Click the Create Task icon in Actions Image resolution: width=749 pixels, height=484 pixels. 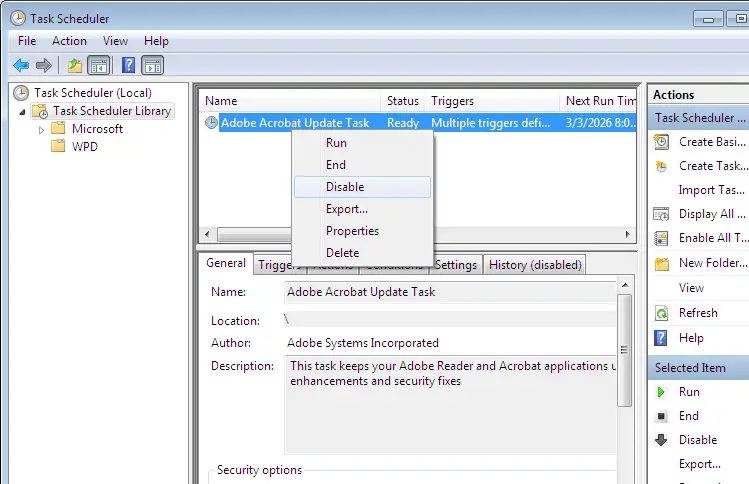coord(661,166)
